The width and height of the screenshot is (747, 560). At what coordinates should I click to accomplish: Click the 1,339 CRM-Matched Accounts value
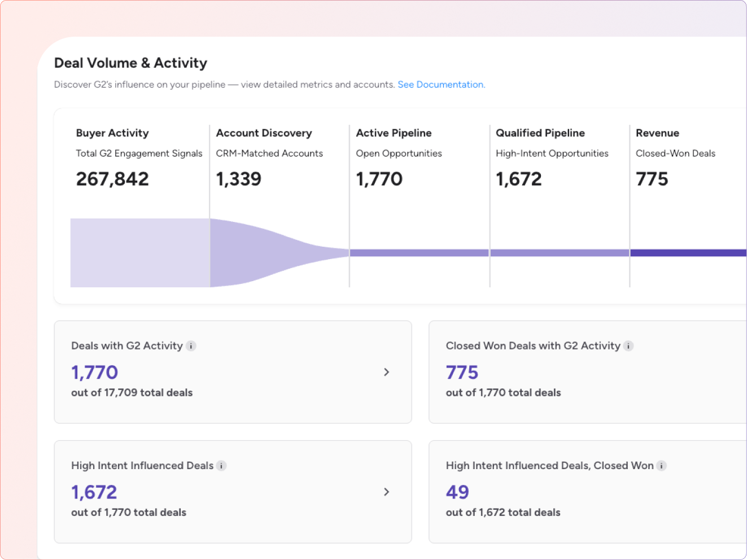pos(238,179)
